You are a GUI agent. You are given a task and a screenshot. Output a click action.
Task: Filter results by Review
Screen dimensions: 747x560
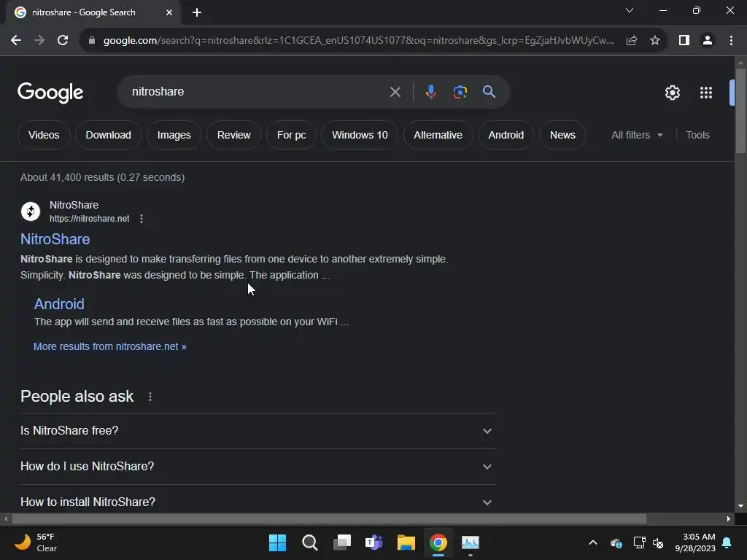(234, 135)
